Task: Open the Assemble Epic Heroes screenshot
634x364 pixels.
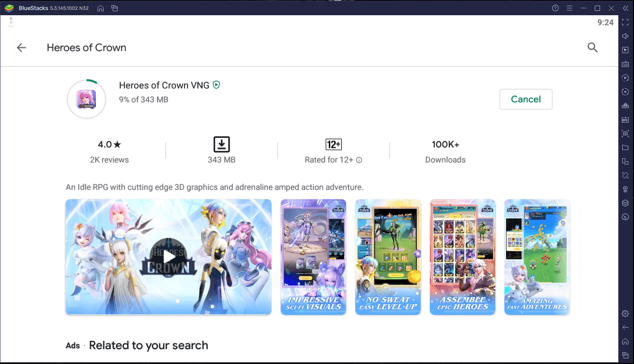Action: [462, 257]
